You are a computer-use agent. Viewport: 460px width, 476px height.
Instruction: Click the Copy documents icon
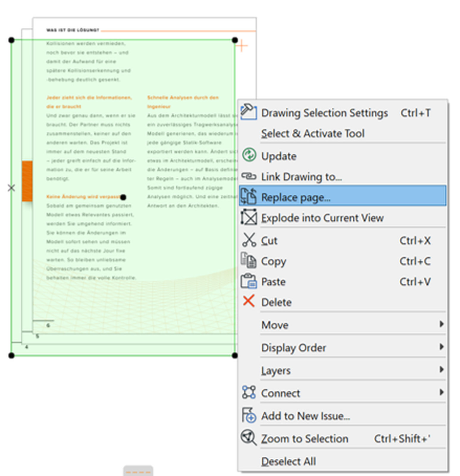248,261
